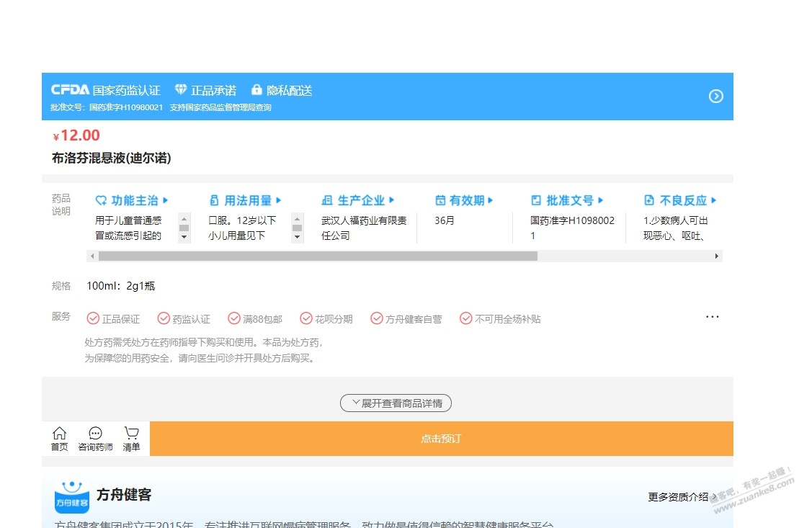
Task: Click the 有效期 calendar icon
Action: [440, 200]
